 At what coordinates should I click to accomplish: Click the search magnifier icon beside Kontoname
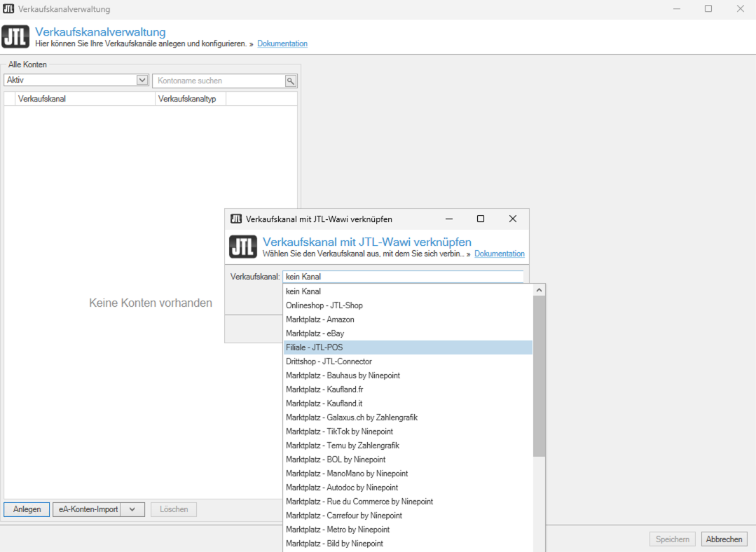pos(291,81)
